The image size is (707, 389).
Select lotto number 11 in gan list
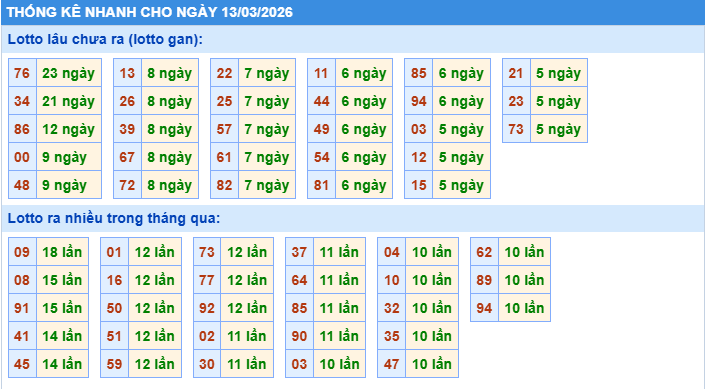pyautogui.click(x=321, y=73)
